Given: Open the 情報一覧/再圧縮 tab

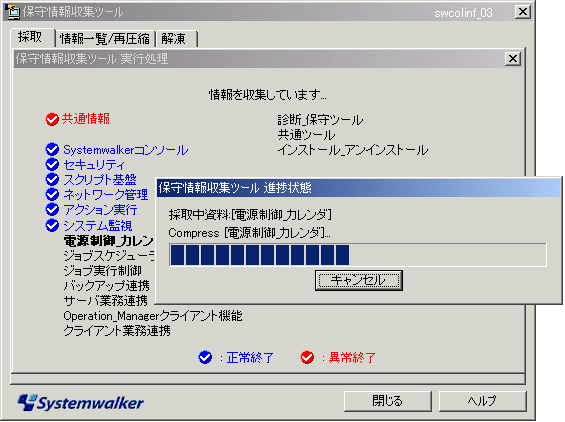Looking at the screenshot, I should [x=104, y=39].
